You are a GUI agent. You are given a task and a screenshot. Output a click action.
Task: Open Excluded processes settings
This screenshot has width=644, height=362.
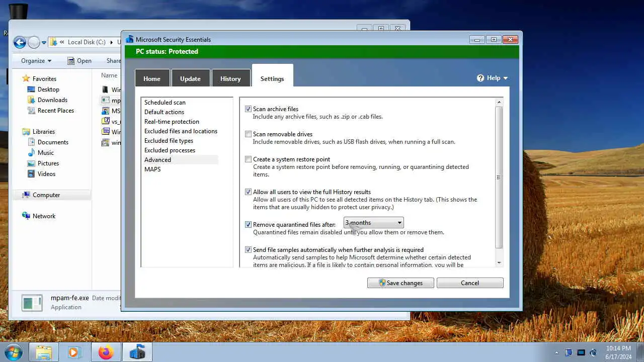(170, 150)
